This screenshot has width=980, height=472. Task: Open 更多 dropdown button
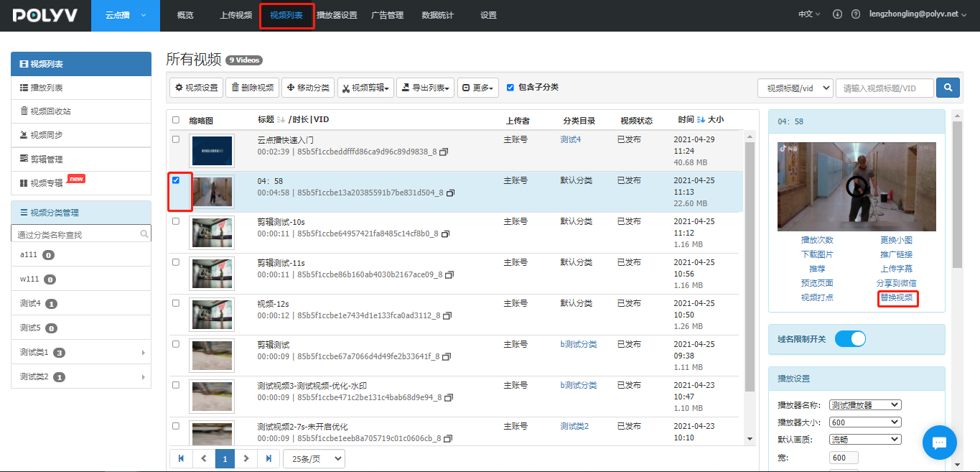click(x=478, y=88)
